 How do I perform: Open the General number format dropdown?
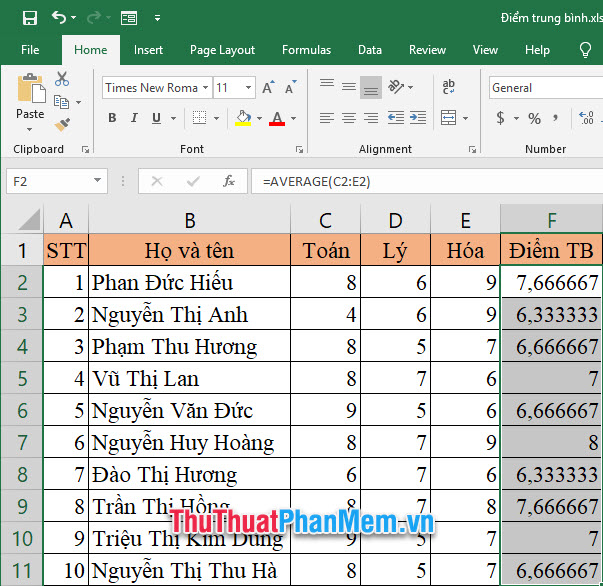546,88
